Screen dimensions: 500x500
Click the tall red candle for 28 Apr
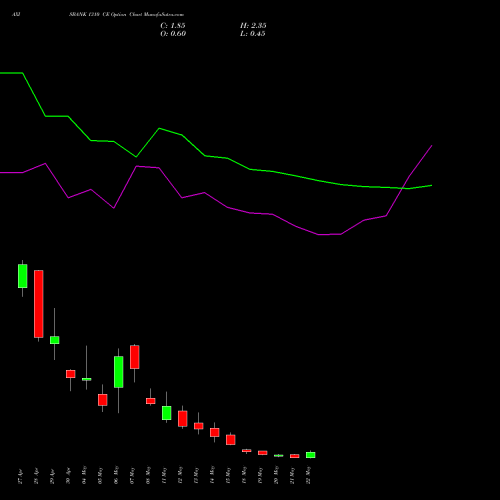coord(39,304)
